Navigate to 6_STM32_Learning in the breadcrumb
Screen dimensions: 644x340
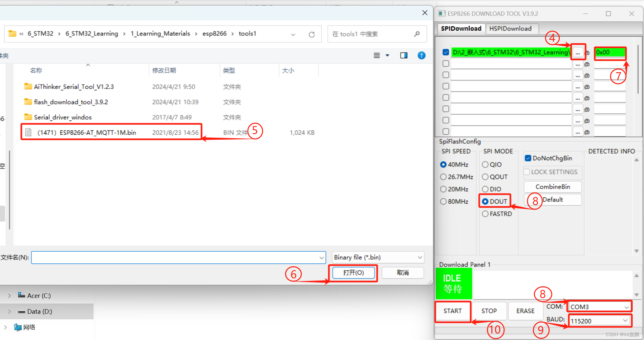[x=92, y=34]
